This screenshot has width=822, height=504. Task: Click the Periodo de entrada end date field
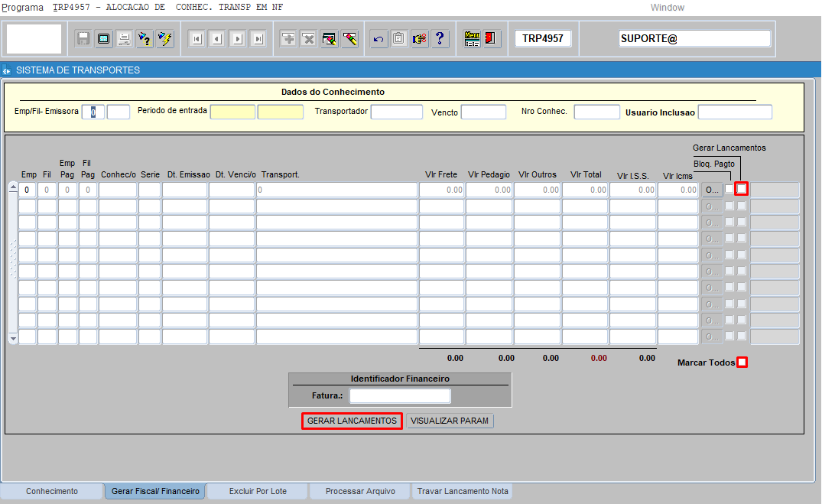pos(281,112)
